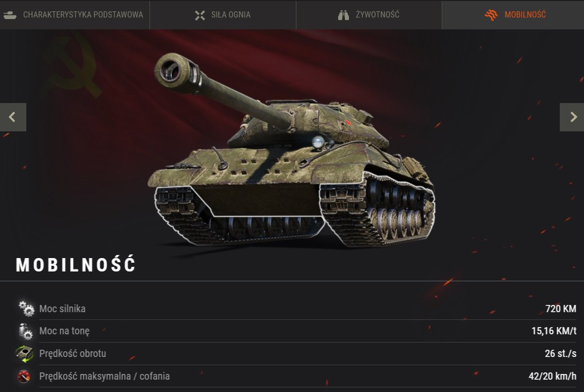Click the orange mobility waves icon
The image size is (584, 392).
491,15
